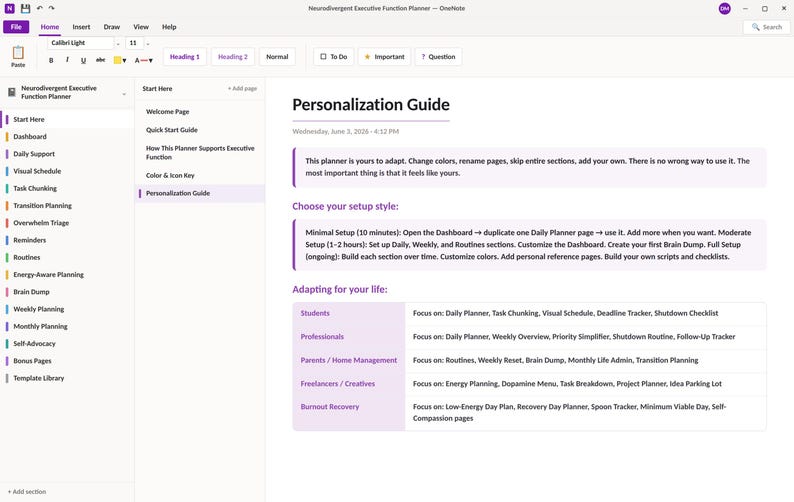Image resolution: width=794 pixels, height=502 pixels.
Task: Apply the Important star tag
Action: 384,57
